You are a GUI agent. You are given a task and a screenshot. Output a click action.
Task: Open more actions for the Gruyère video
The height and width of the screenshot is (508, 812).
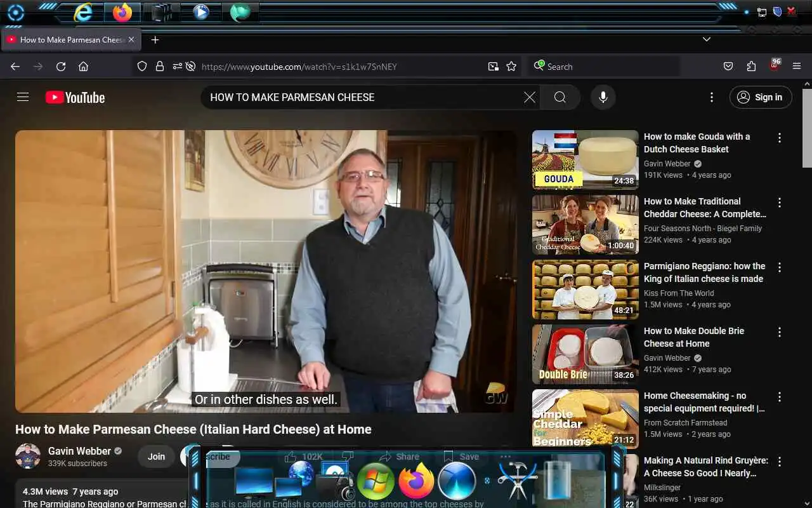(780, 462)
